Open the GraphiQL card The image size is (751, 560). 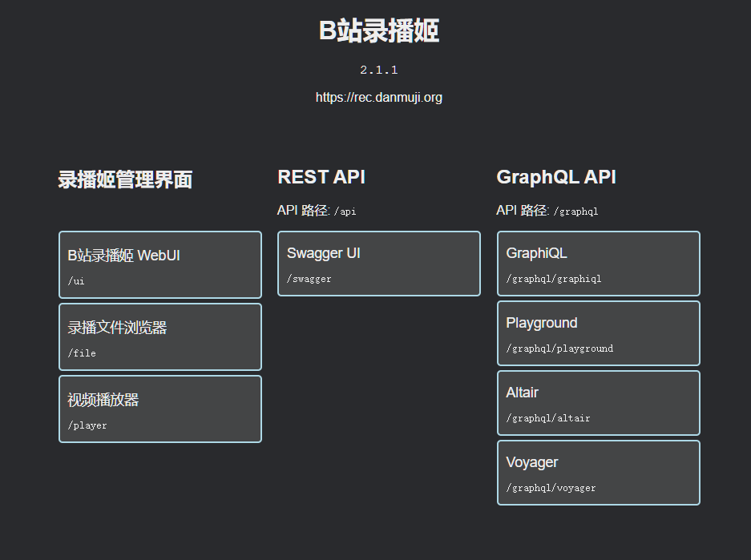point(598,263)
